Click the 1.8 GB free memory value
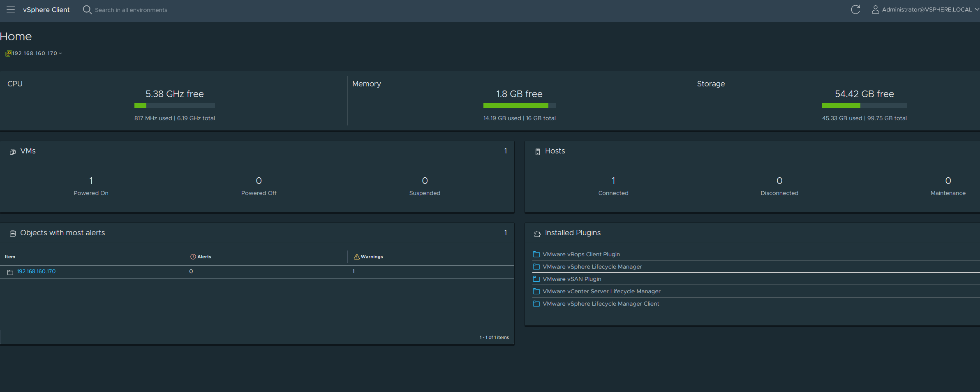The image size is (980, 392). click(520, 94)
